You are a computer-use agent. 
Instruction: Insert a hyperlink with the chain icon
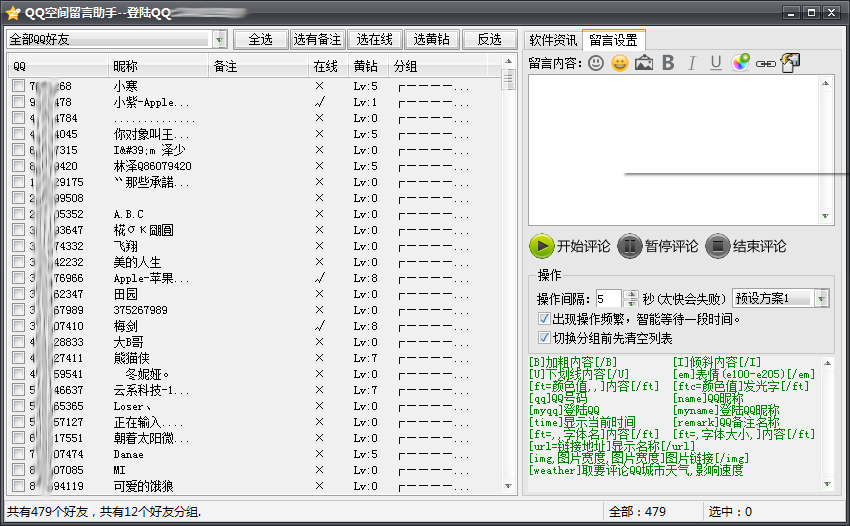(765, 64)
